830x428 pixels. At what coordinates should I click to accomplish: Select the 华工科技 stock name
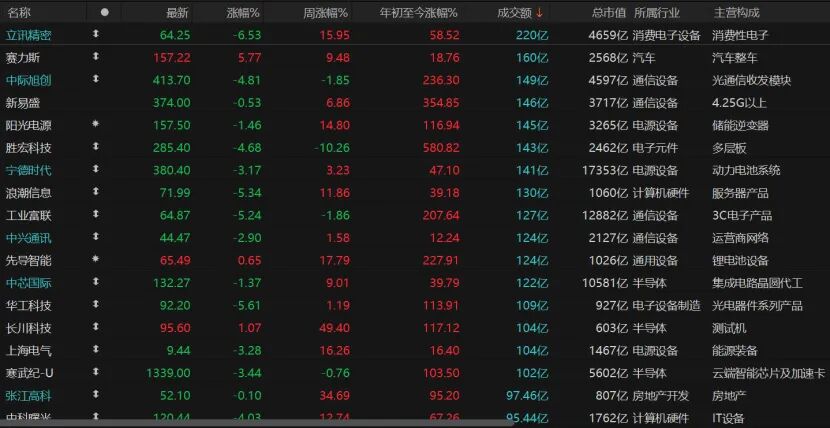(x=29, y=305)
